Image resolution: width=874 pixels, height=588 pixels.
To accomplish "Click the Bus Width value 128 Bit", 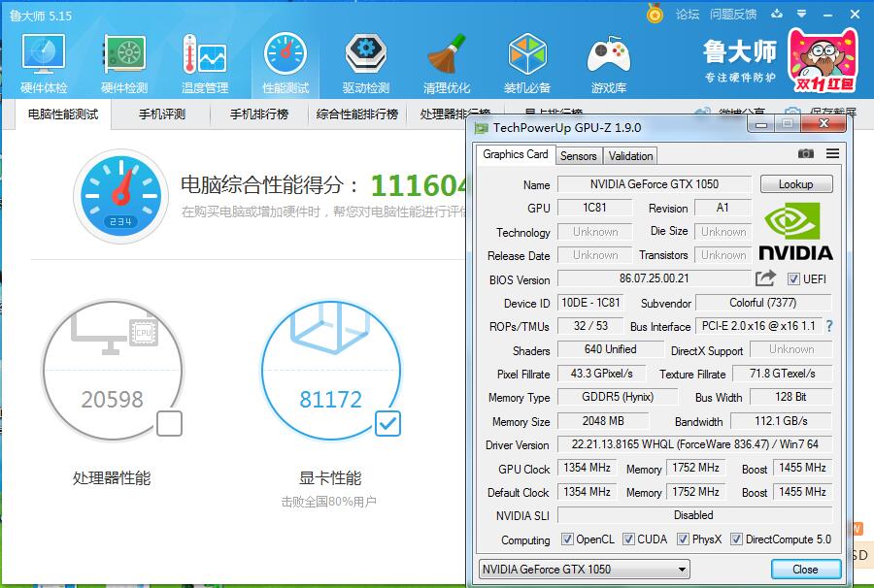I will [x=790, y=397].
